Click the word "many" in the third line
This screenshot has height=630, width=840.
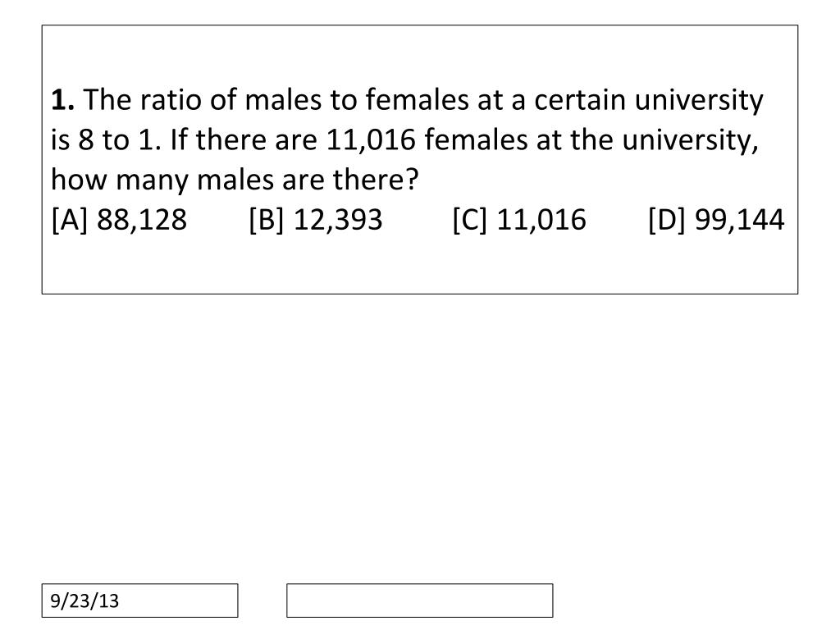click(152, 181)
